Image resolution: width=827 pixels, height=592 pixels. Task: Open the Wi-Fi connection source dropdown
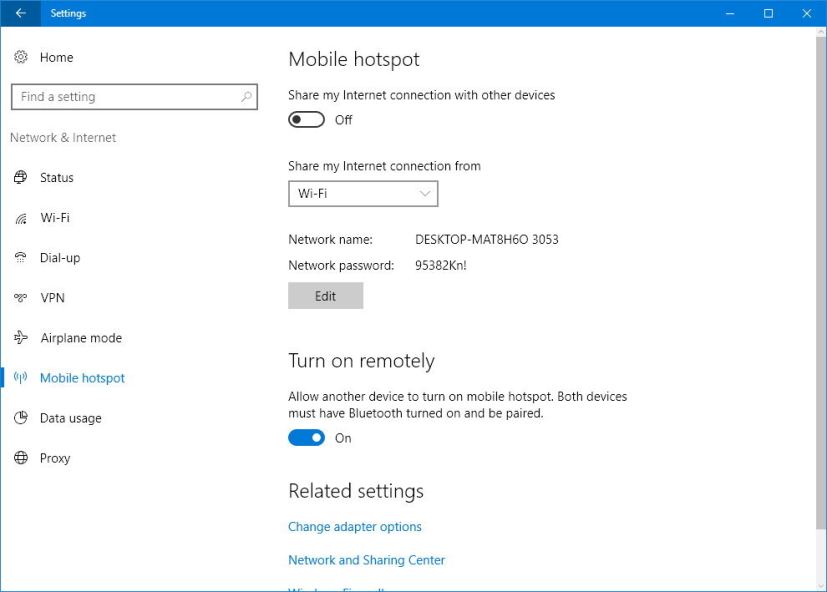(x=363, y=194)
